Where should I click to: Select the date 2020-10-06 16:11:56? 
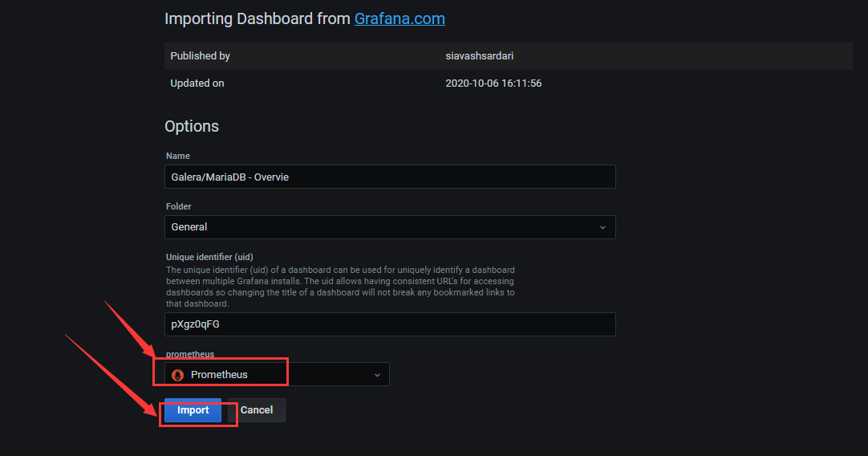pos(493,83)
